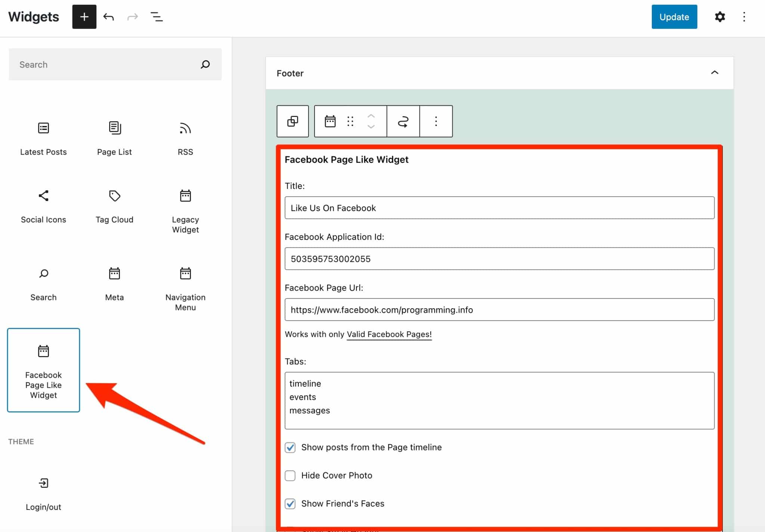Click the block inserter plus button

coord(84,17)
